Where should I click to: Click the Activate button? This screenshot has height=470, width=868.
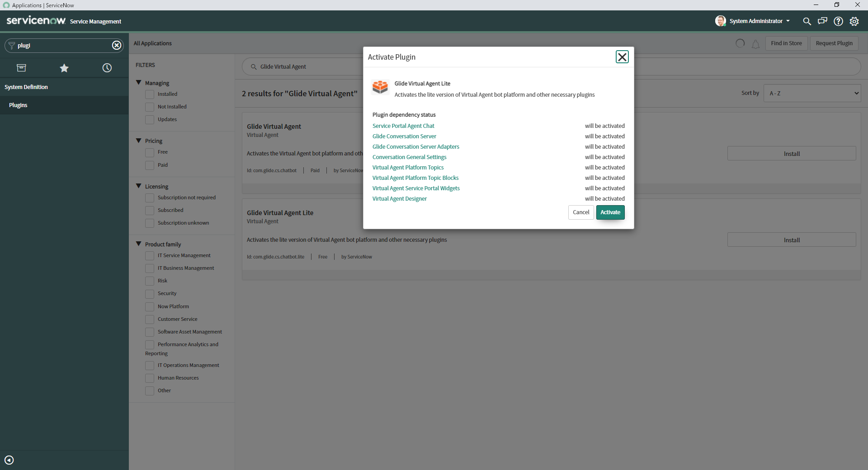[610, 212]
